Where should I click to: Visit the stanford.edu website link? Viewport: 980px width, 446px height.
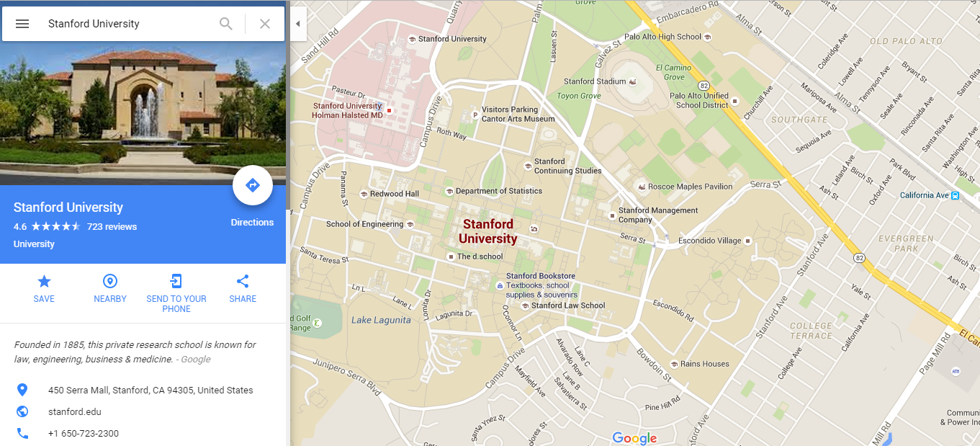pos(75,412)
